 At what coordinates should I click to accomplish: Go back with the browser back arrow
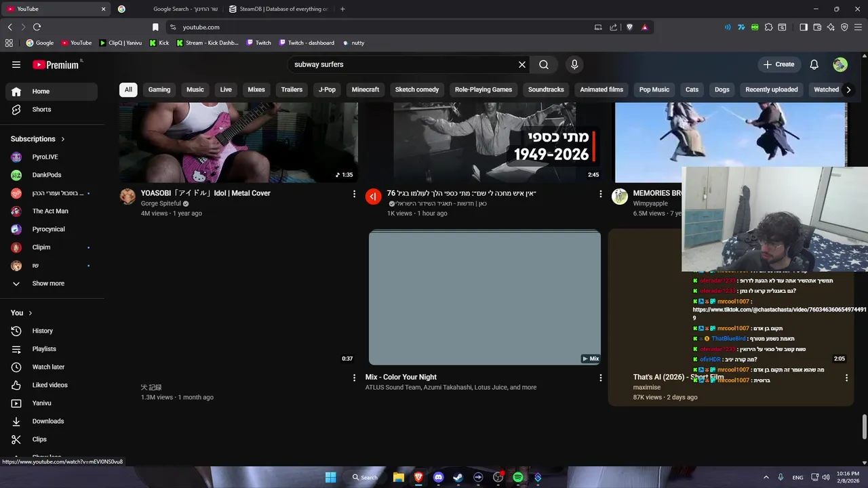click(9, 27)
